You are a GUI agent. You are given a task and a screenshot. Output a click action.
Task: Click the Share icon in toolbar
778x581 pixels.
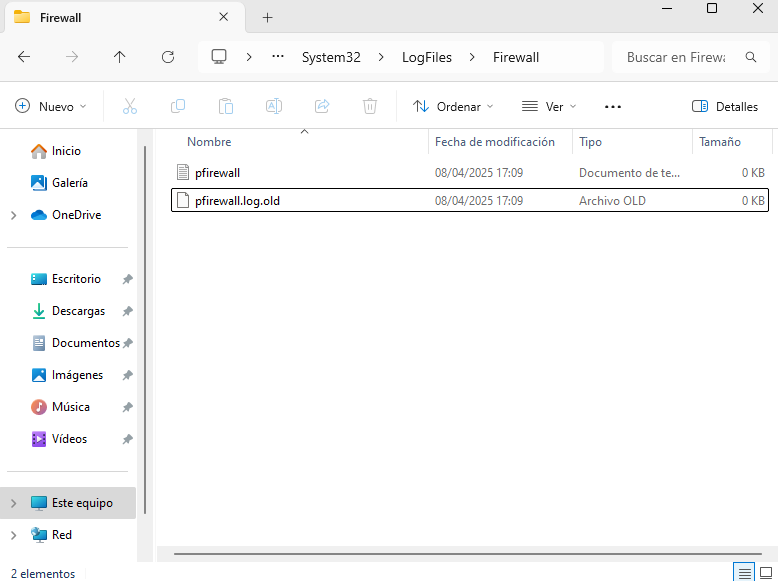coord(322,106)
